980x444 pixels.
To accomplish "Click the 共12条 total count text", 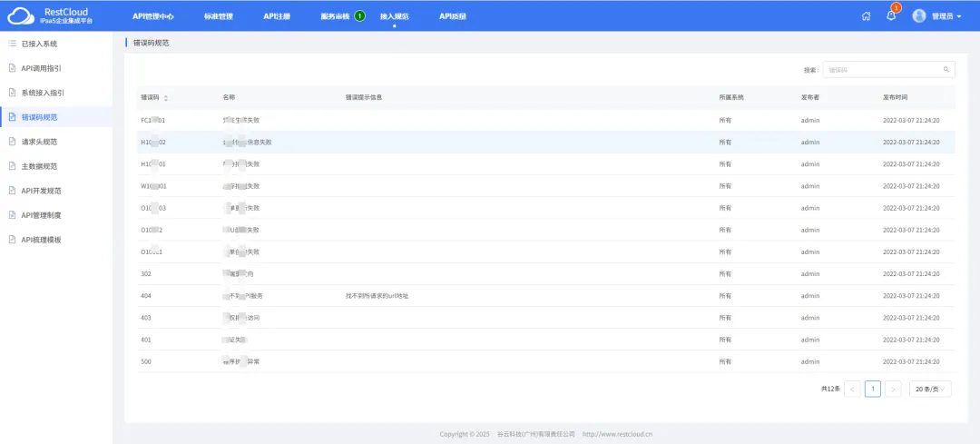I will [830, 389].
